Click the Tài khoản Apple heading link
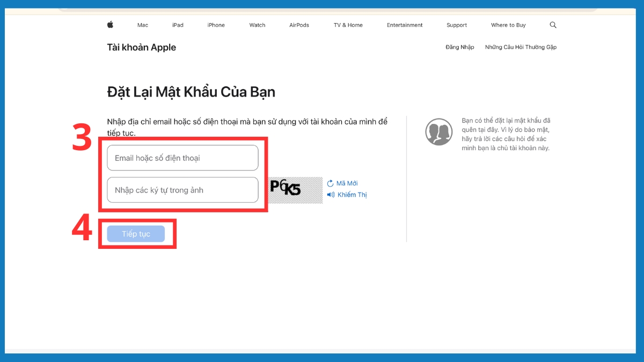Image resolution: width=644 pixels, height=362 pixels. tap(141, 47)
